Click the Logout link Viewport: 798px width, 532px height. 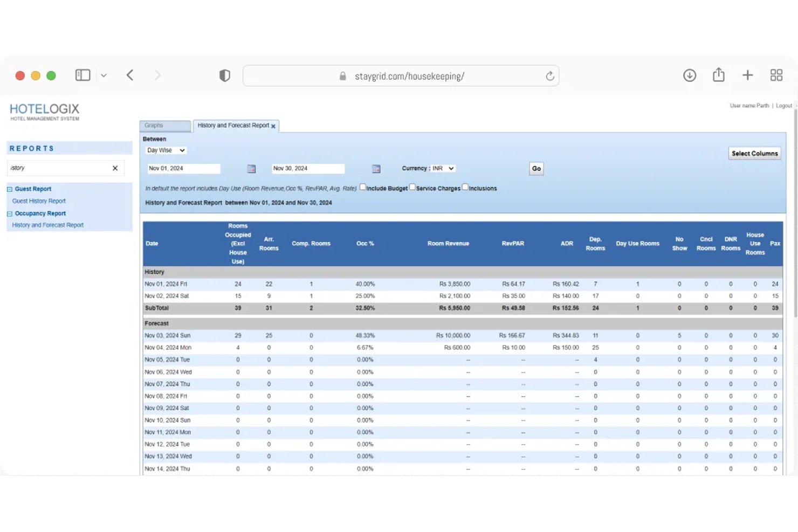pyautogui.click(x=784, y=106)
